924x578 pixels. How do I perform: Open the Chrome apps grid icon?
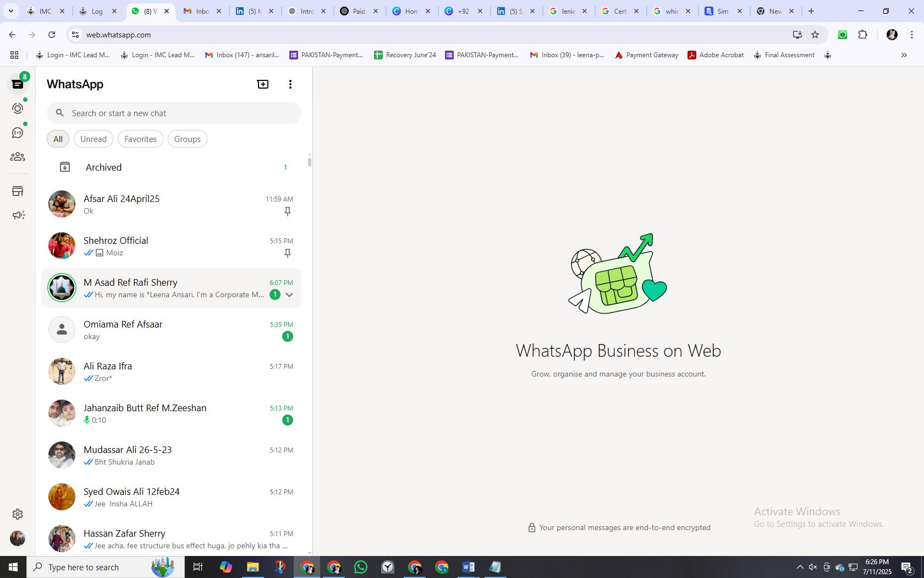point(14,55)
